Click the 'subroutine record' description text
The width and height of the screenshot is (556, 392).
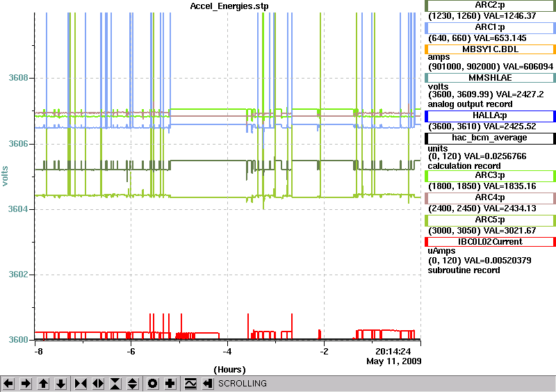tap(464, 270)
